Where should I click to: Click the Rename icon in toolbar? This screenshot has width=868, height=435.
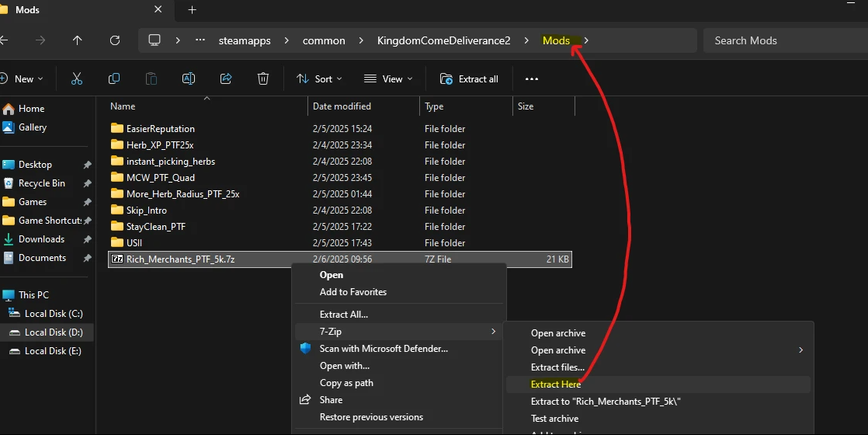tap(188, 78)
